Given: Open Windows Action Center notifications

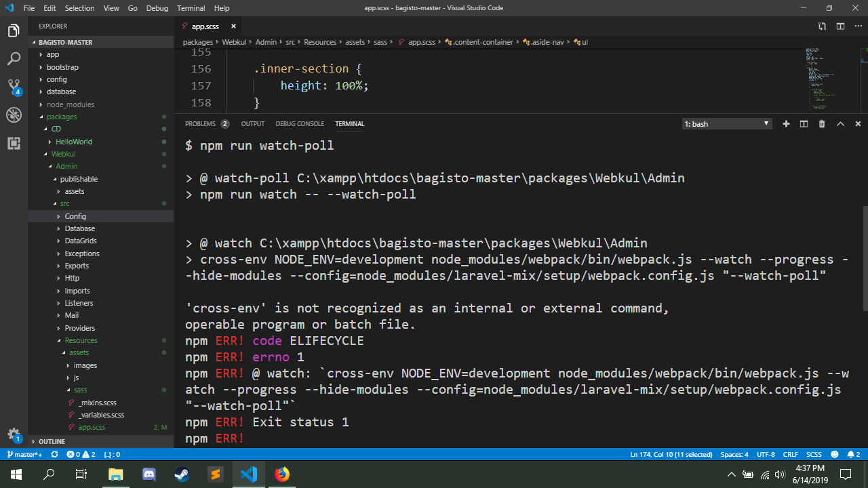Looking at the screenshot, I should point(846,474).
